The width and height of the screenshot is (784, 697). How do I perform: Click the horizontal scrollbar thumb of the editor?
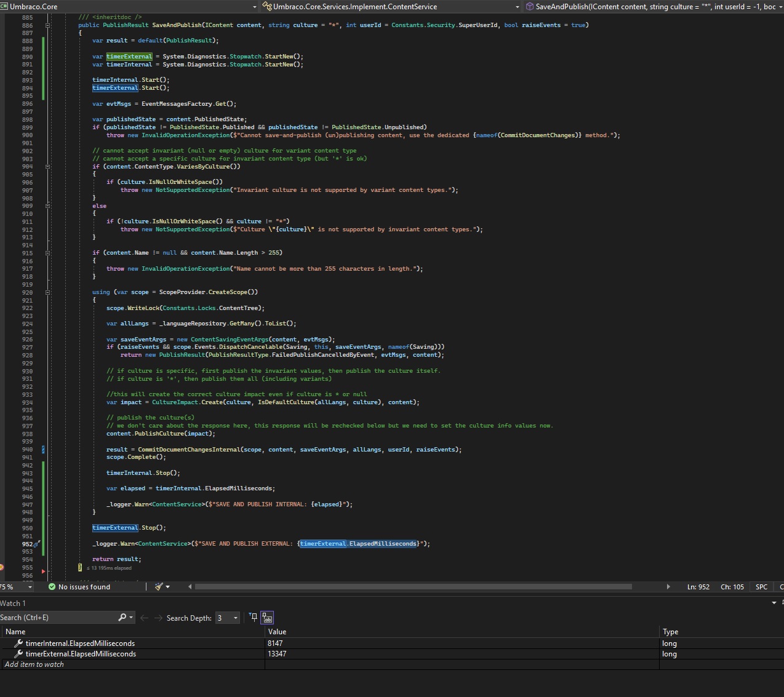[413, 587]
